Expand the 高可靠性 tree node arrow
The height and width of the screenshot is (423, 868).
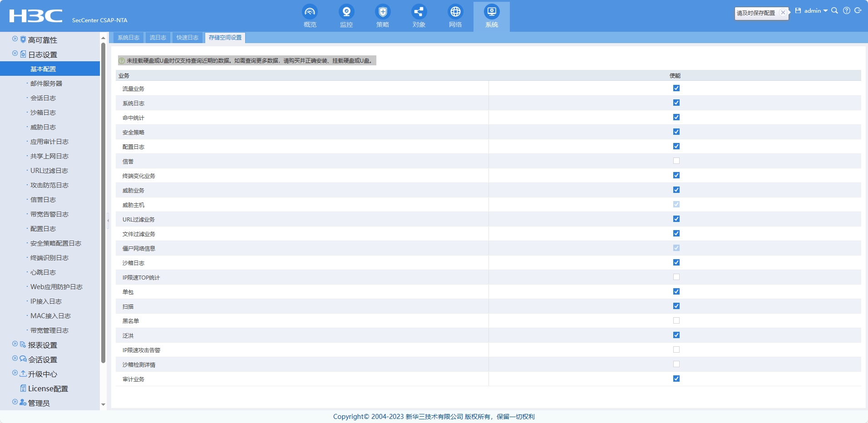click(x=15, y=39)
